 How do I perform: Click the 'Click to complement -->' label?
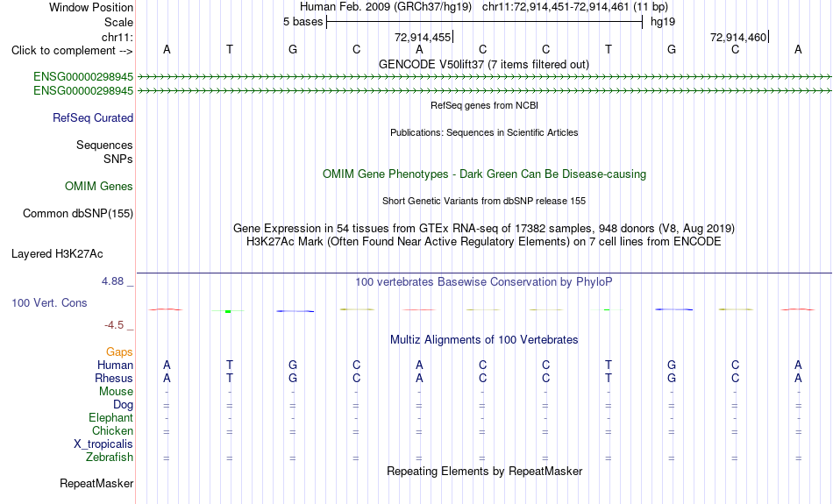click(72, 51)
